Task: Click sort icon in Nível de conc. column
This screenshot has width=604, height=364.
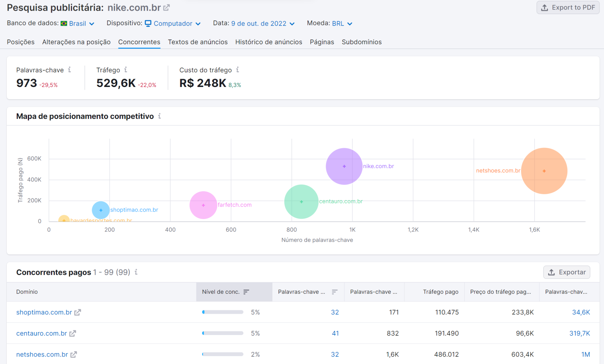Action: click(246, 292)
